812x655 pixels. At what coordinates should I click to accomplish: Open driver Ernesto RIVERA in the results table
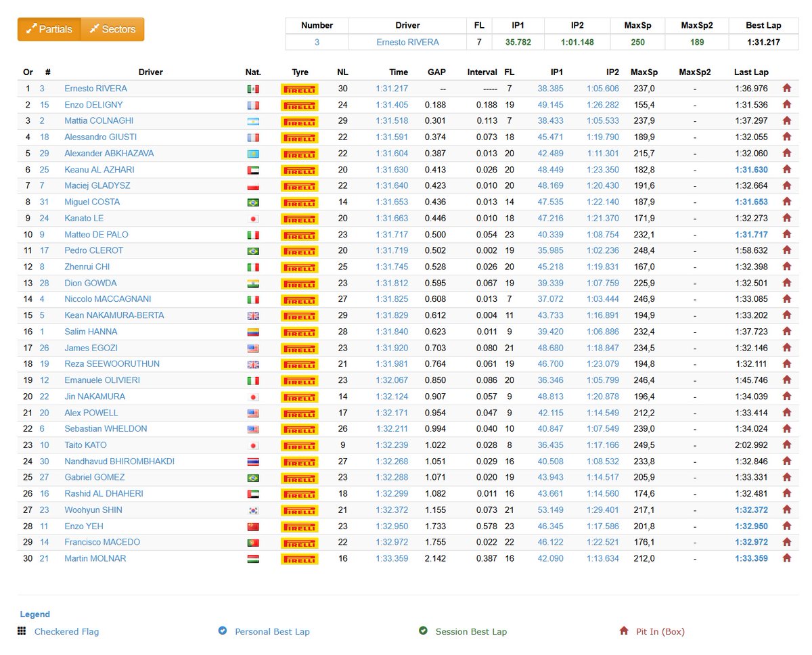tap(95, 89)
